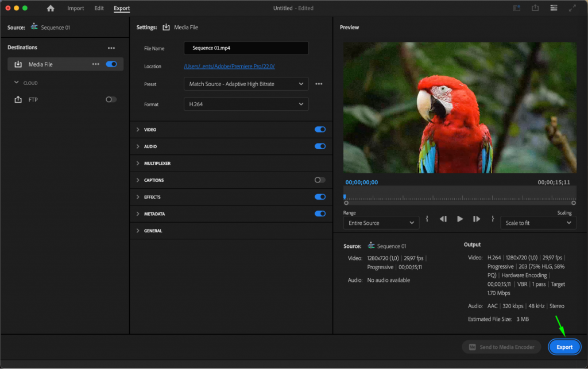Enable the FTP destination toggle
This screenshot has width=588, height=369.
point(110,99)
